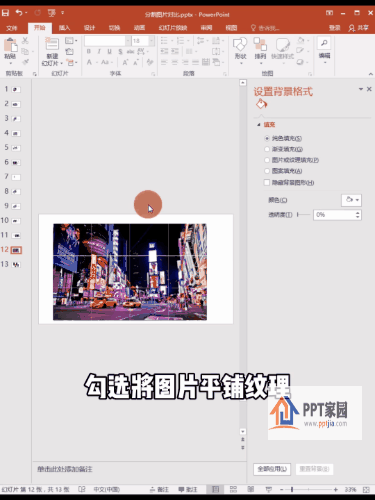
Task: Click the Undo arrow icon
Action: [19, 13]
